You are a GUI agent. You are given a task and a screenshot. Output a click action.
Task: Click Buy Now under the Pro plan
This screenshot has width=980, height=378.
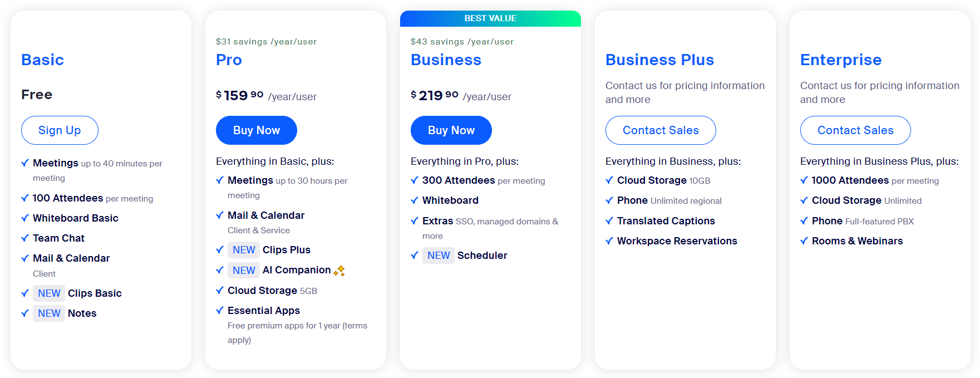pos(257,130)
